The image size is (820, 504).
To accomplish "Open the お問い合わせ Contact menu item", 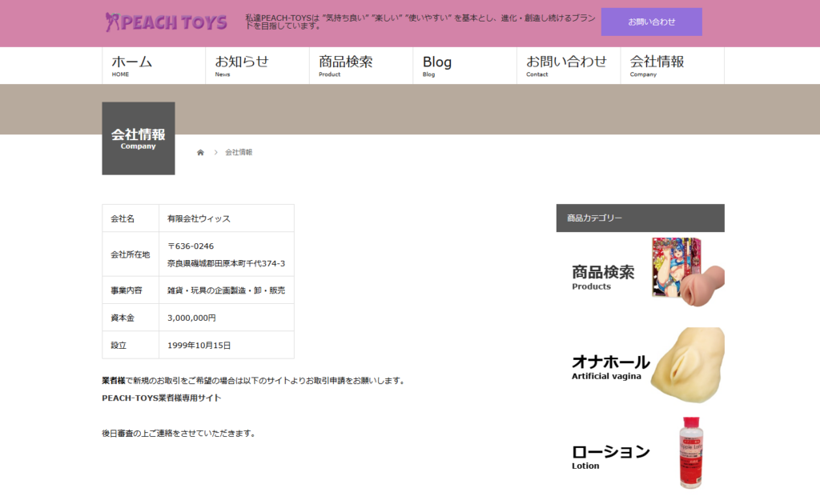I will click(x=569, y=66).
